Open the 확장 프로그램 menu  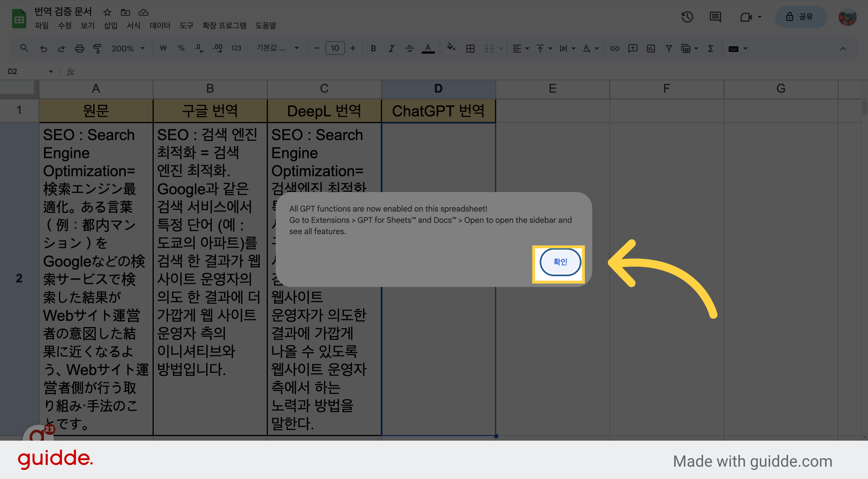[224, 26]
